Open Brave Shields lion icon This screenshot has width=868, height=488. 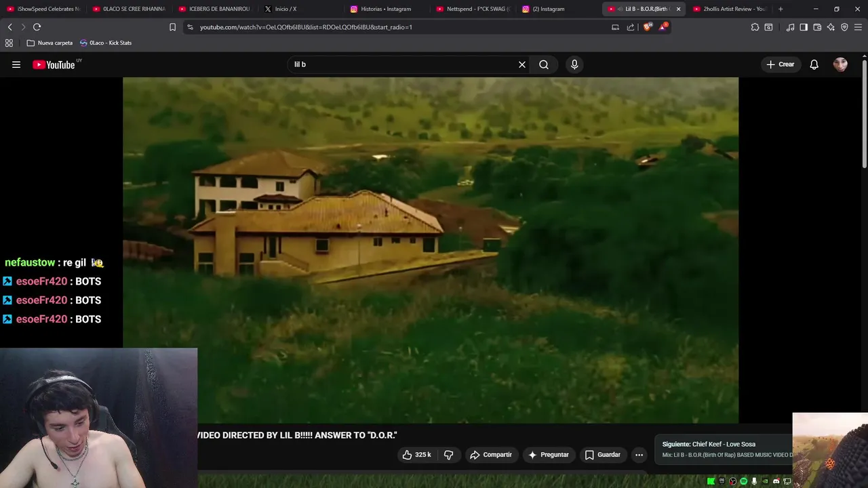(648, 27)
